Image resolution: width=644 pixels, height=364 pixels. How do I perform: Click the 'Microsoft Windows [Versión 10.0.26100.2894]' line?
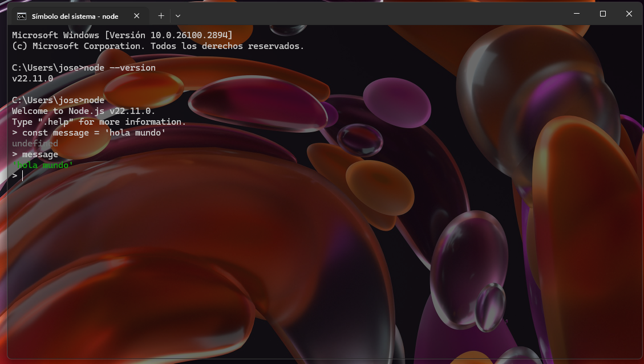tap(122, 35)
